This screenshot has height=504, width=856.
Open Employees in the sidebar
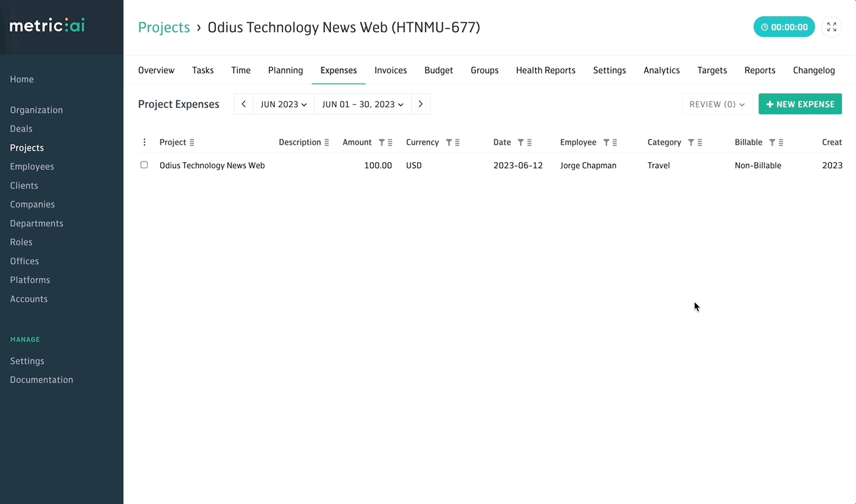pos(32,167)
